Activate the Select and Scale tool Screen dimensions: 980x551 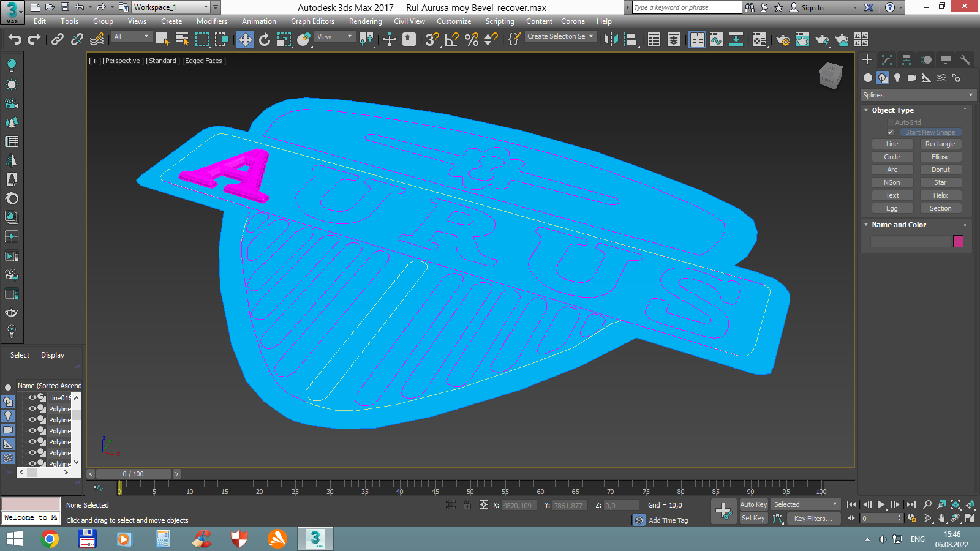point(284,40)
